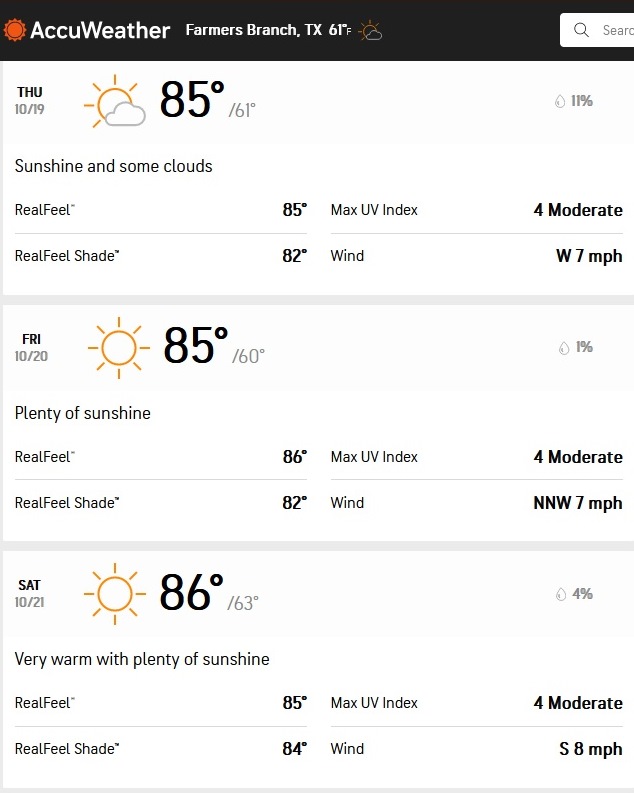
Task: Open the SAT 10/21 forecast card
Action: click(x=319, y=669)
